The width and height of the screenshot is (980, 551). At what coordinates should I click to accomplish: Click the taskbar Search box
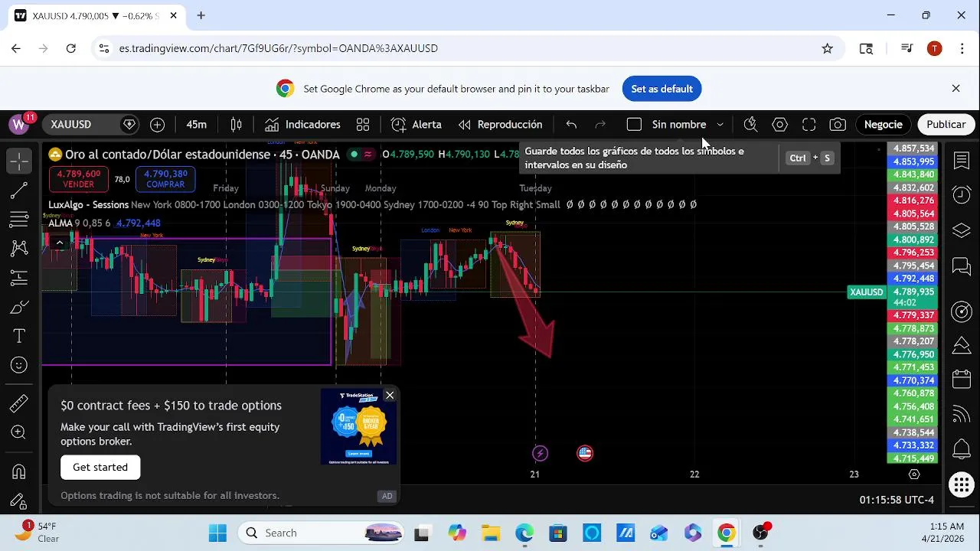pyautogui.click(x=322, y=533)
